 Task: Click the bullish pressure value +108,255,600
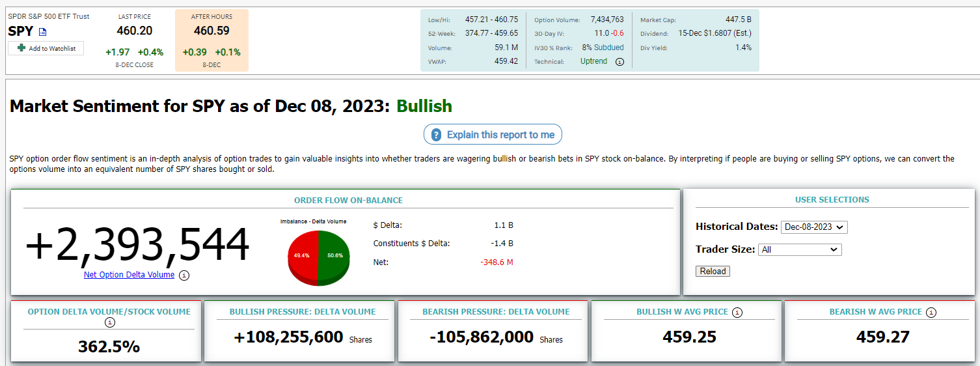coord(288,337)
